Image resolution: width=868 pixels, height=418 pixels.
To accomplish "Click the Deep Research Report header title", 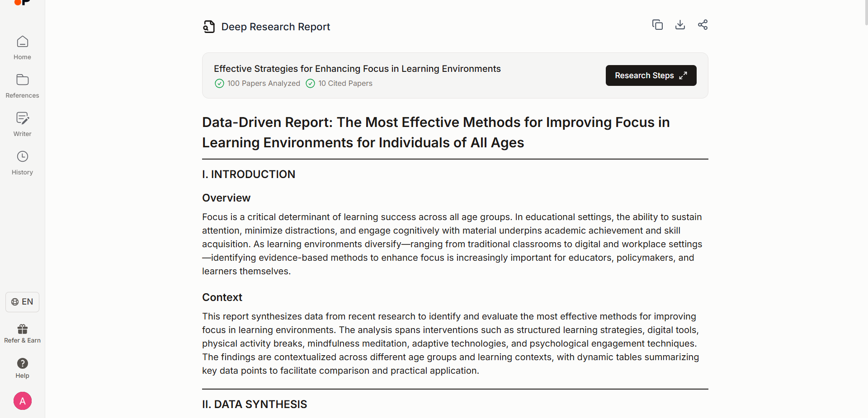I will tap(275, 27).
